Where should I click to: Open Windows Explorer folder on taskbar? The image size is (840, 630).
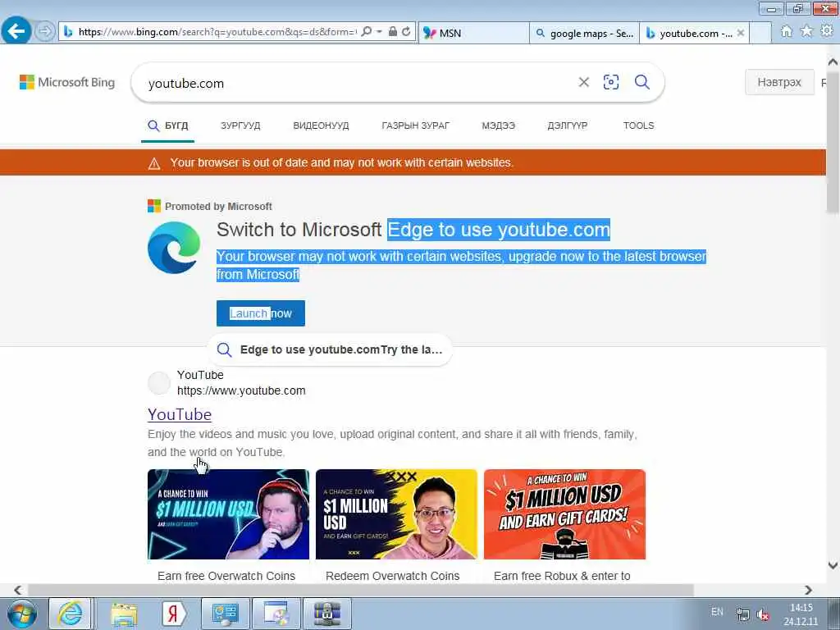click(x=125, y=614)
